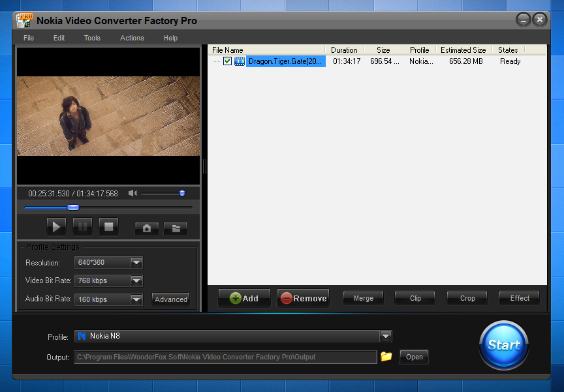Expand the Resolution dropdown
This screenshot has height=392, width=564.
(136, 263)
